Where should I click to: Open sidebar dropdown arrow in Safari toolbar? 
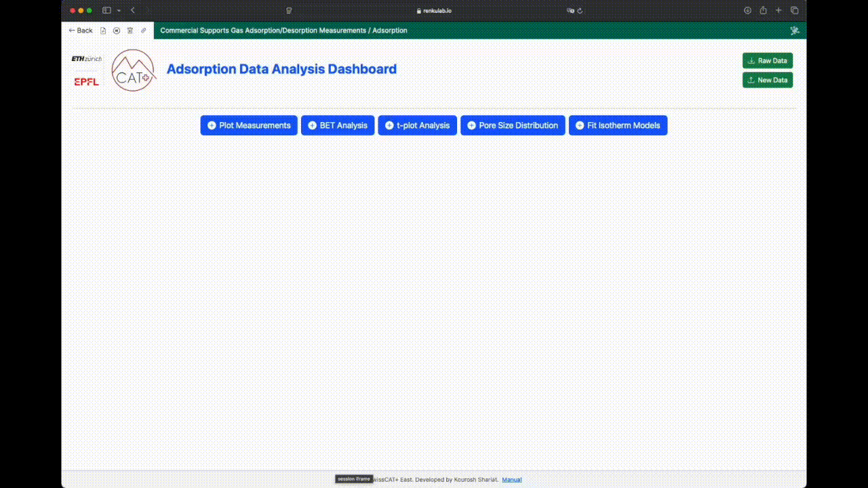click(119, 10)
